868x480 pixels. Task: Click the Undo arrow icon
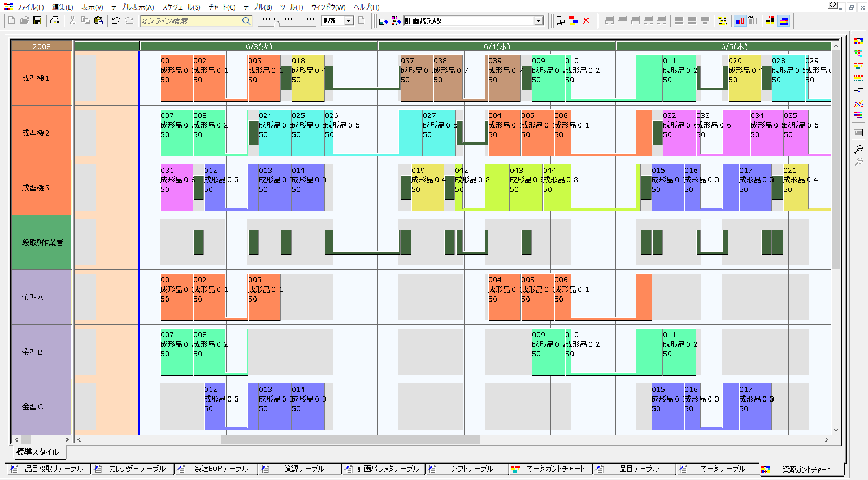point(116,20)
